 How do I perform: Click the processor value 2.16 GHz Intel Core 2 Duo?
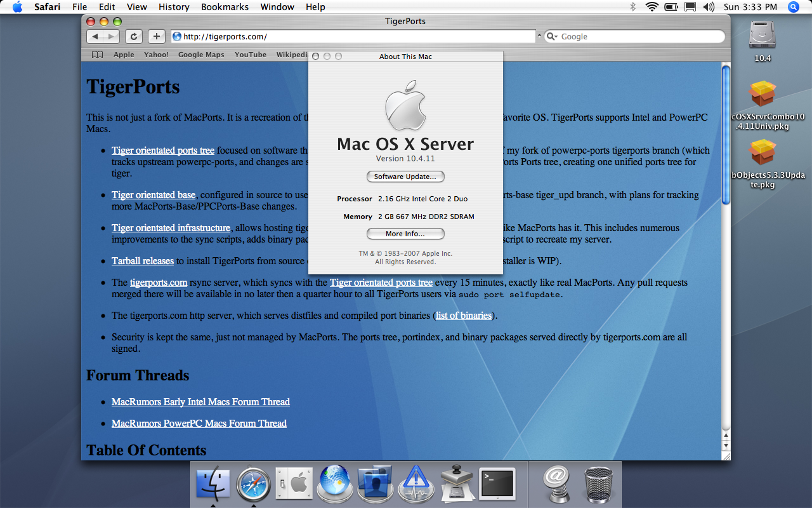pos(422,199)
